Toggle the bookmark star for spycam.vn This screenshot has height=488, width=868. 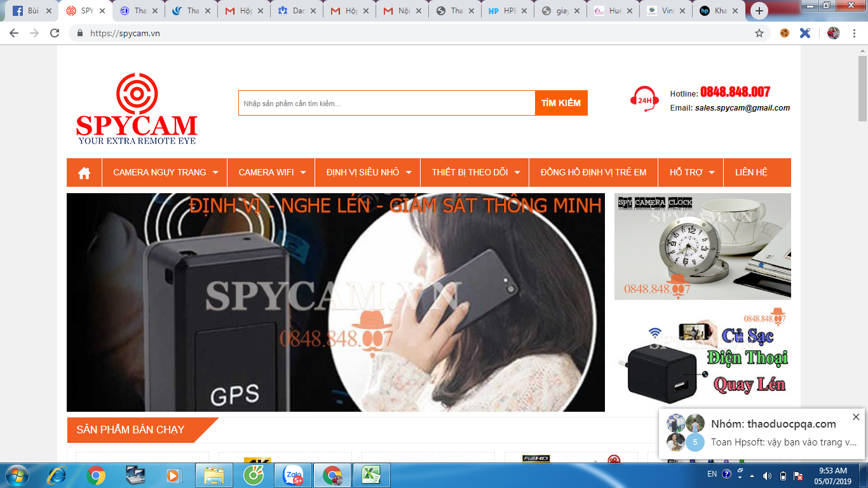tap(759, 32)
